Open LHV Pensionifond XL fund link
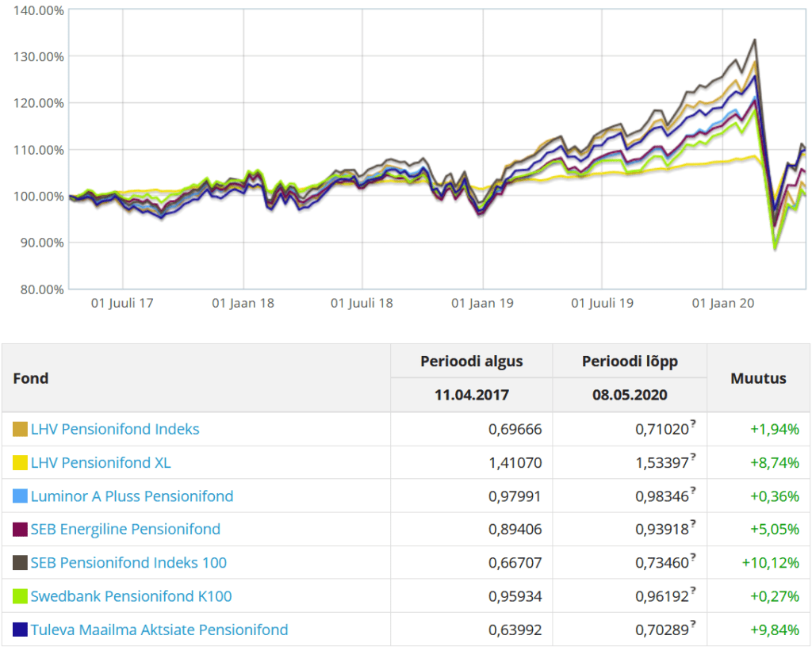812x647 pixels. tap(101, 463)
